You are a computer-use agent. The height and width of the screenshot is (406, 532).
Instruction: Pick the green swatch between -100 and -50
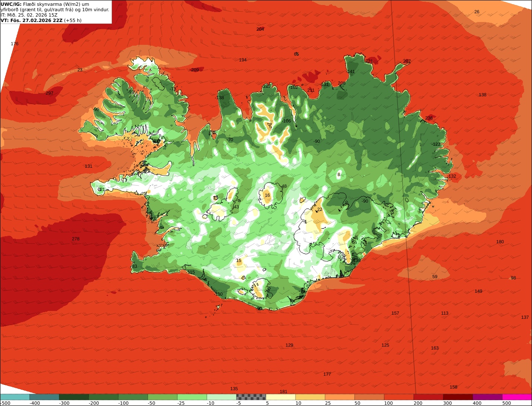click(x=133, y=397)
